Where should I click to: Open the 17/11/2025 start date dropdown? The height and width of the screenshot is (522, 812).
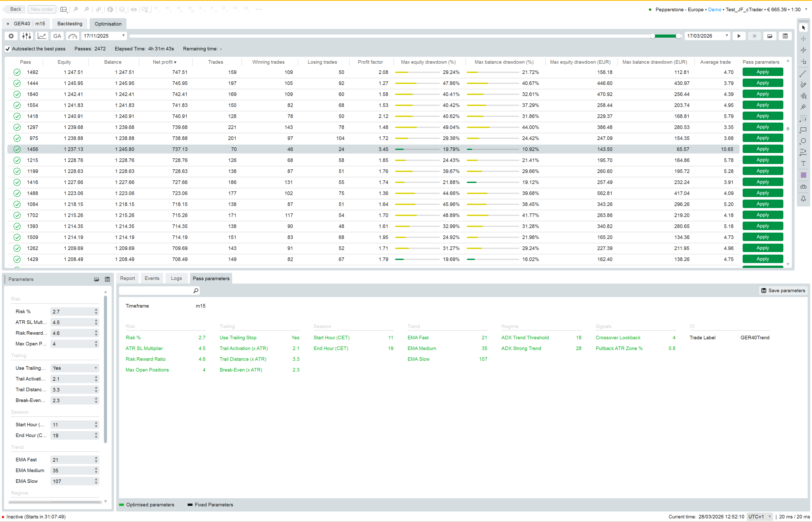click(x=123, y=36)
